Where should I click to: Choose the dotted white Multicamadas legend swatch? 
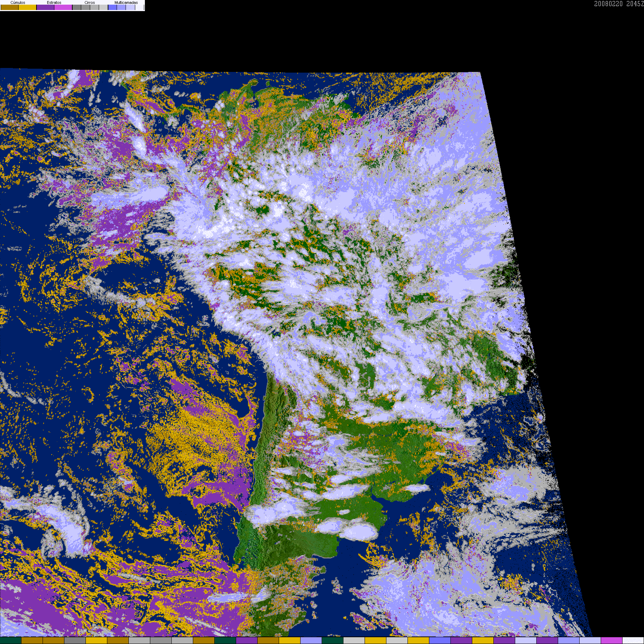click(140, 7)
